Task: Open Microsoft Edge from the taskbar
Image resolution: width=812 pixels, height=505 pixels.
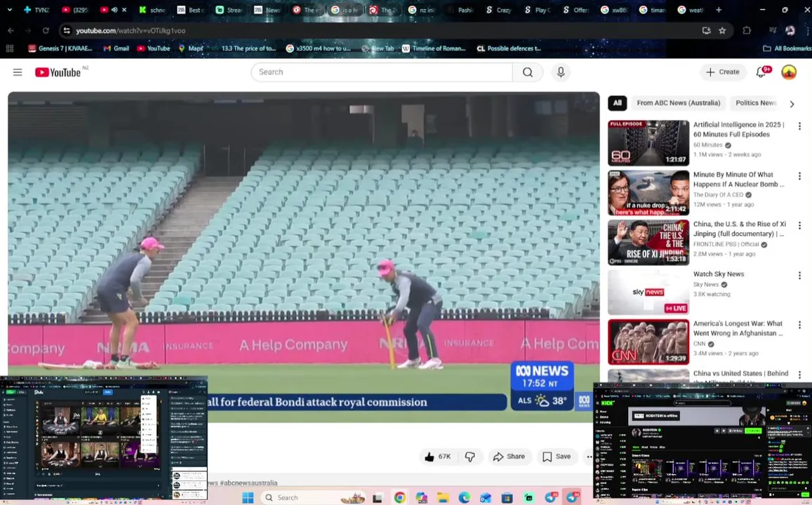Action: pos(464,497)
